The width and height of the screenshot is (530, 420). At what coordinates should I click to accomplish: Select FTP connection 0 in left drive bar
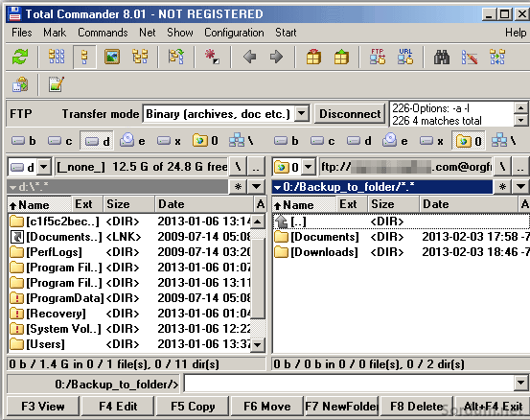click(205, 141)
